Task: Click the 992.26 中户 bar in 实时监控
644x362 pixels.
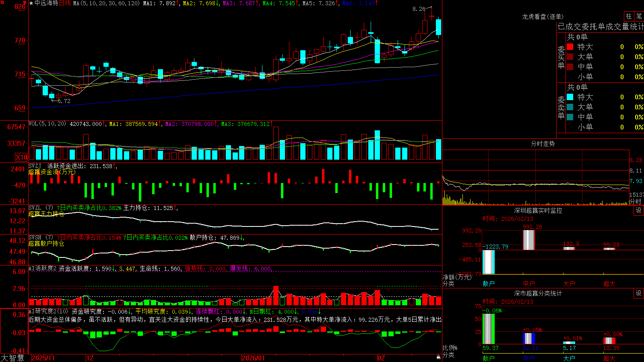Action: pyautogui.click(x=528, y=240)
